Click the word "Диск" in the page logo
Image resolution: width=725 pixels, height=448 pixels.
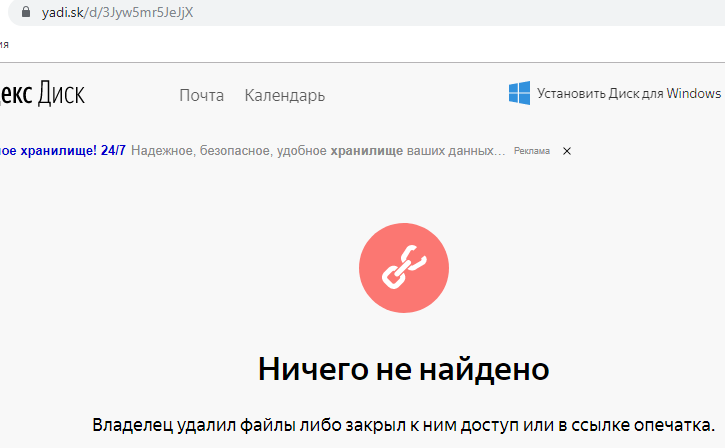[x=61, y=95]
